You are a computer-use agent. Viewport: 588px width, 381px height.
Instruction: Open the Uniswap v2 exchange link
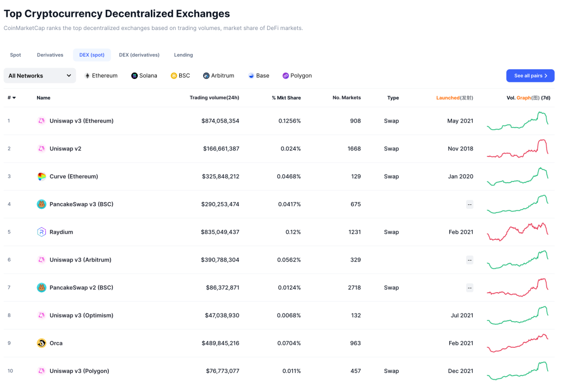point(65,149)
